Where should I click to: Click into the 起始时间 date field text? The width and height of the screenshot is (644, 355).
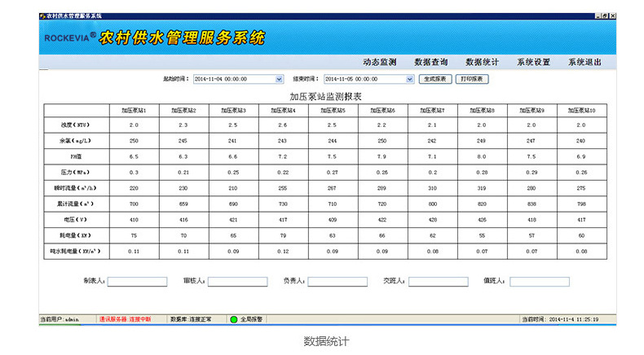point(234,79)
